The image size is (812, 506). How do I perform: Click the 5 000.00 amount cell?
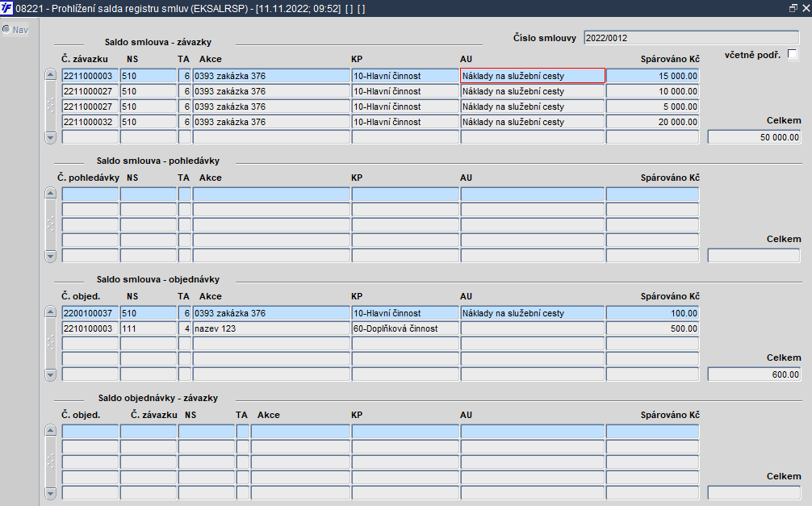coord(652,107)
